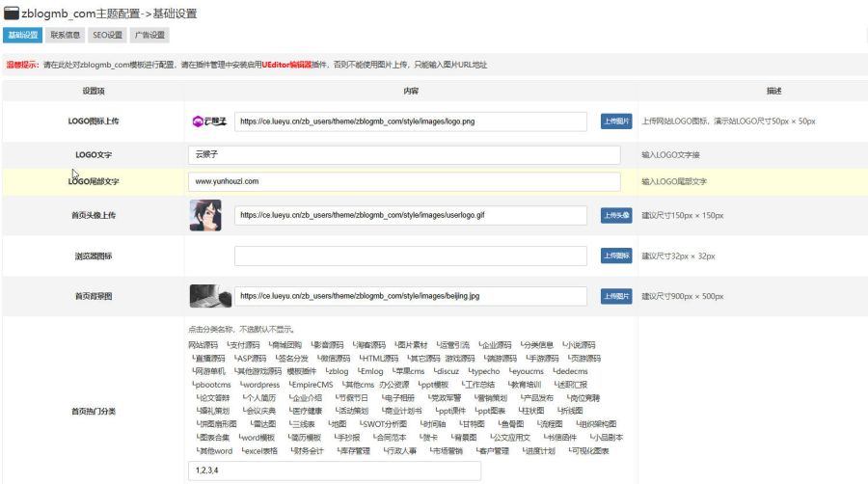
Task: Select the 电子相册 category
Action: click(x=399, y=398)
